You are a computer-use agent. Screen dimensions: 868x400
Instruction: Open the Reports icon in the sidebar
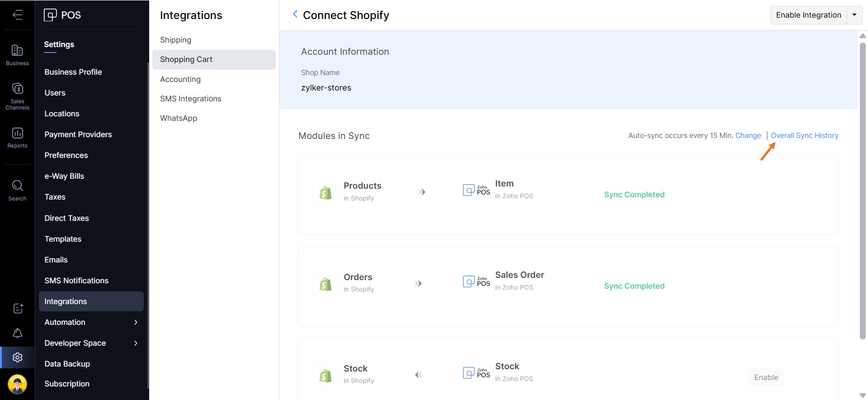tap(17, 138)
